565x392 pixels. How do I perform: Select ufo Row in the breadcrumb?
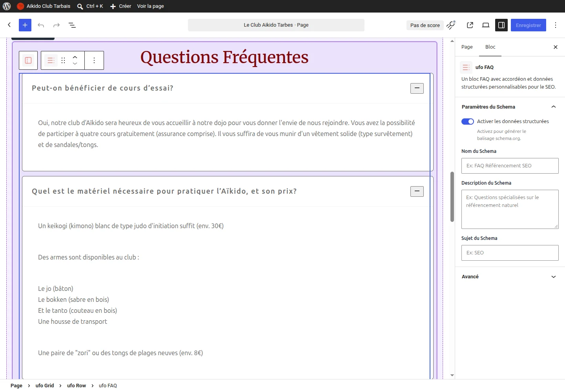coord(77,386)
